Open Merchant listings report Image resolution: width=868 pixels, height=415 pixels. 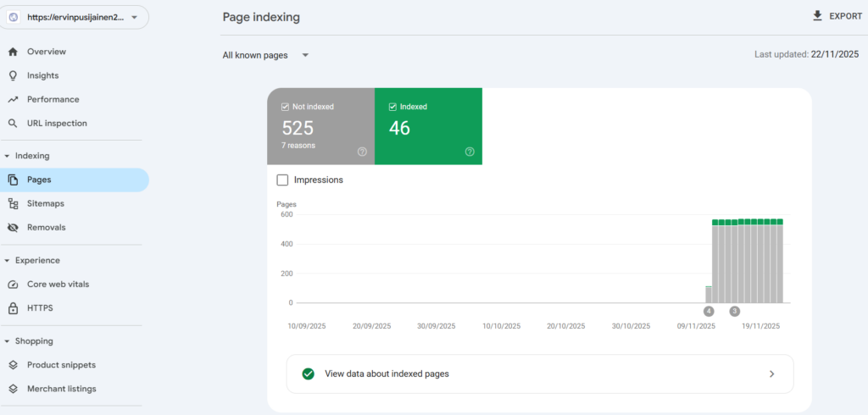[61, 389]
